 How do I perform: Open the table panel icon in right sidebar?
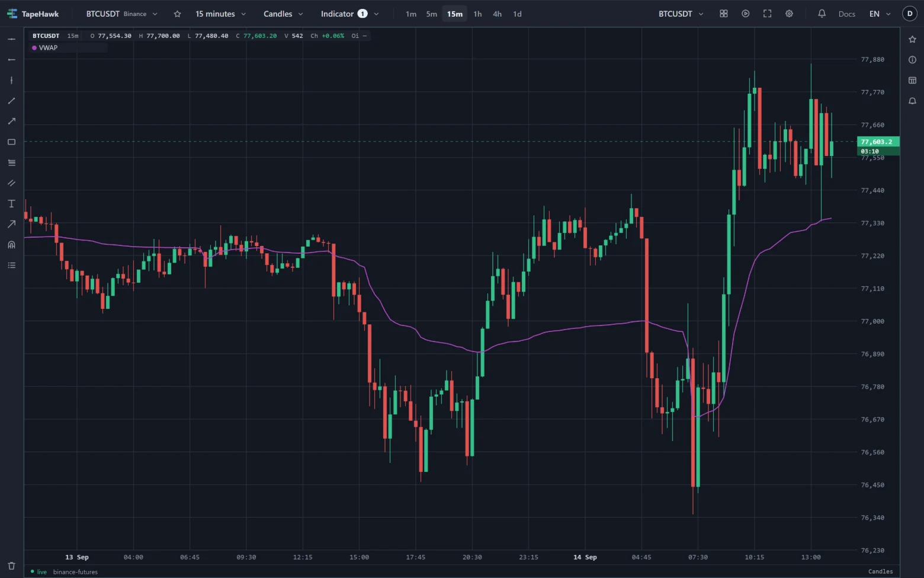pos(912,80)
